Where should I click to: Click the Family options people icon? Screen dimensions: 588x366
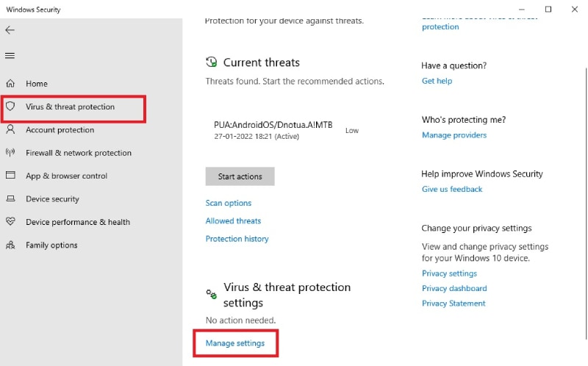coord(10,245)
